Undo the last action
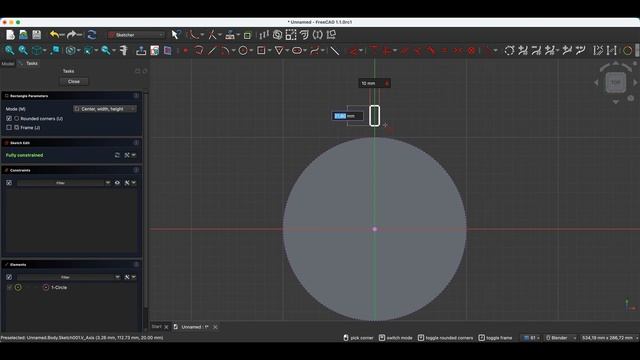Viewport: 640px width, 360px height. click(54, 35)
